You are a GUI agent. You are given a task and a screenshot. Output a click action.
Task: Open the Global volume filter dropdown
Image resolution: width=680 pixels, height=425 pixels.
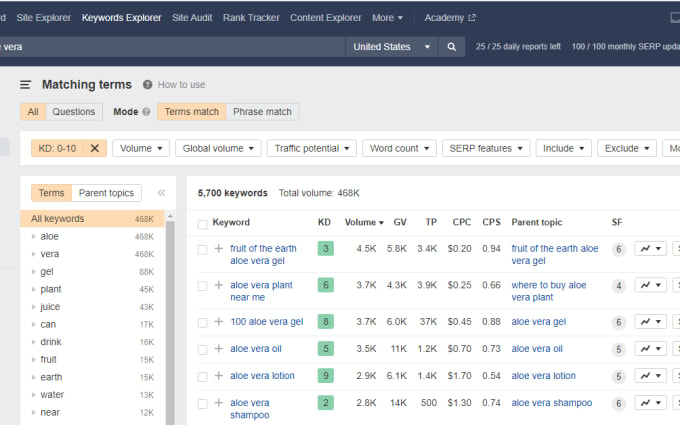coord(218,148)
